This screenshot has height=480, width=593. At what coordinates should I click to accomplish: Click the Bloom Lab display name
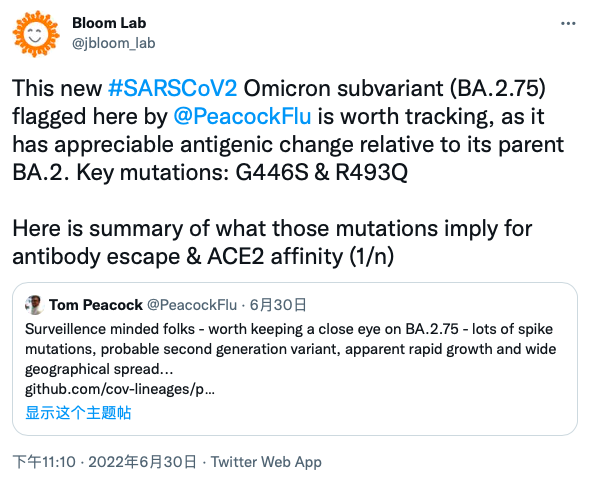[x=109, y=23]
